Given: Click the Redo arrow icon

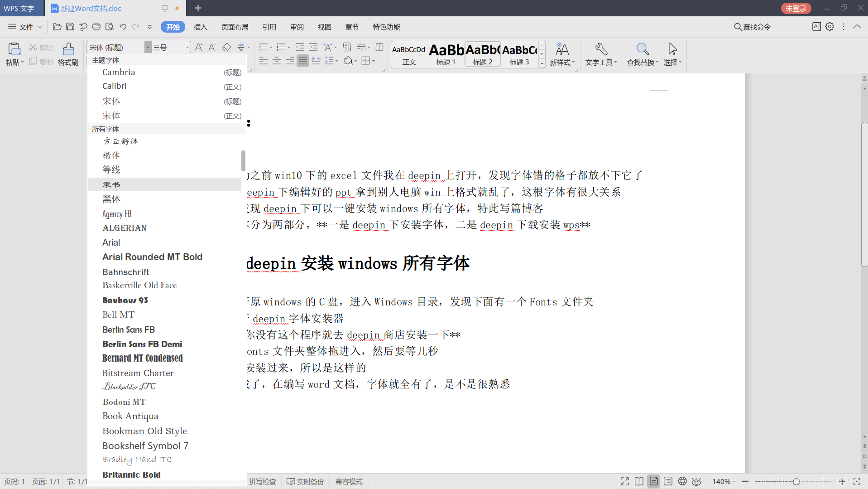Looking at the screenshot, I should coord(135,27).
